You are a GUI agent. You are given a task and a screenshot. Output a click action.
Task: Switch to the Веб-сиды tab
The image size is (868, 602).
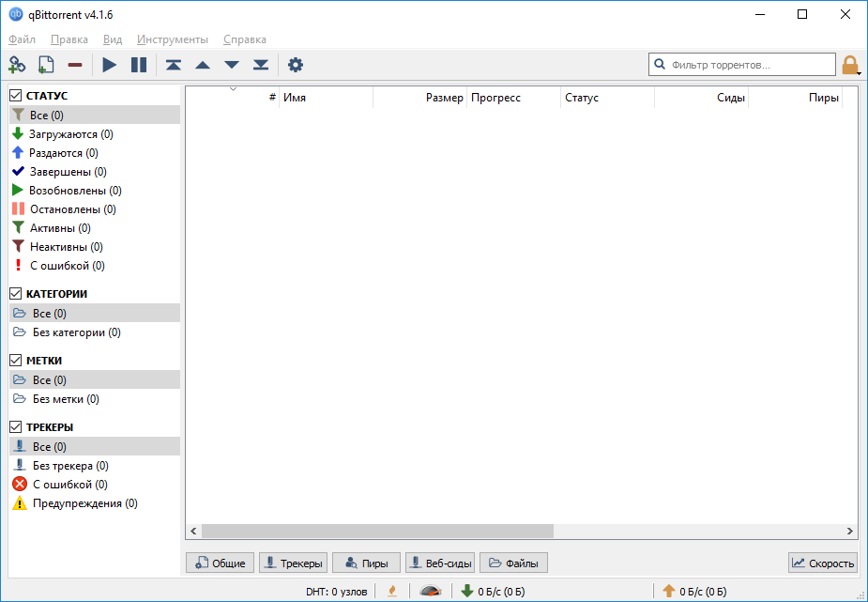(440, 563)
